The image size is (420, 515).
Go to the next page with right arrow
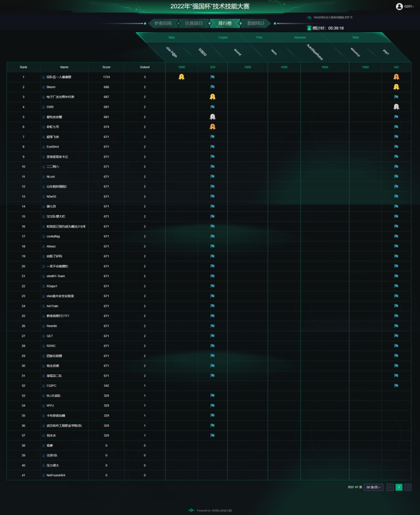408,487
